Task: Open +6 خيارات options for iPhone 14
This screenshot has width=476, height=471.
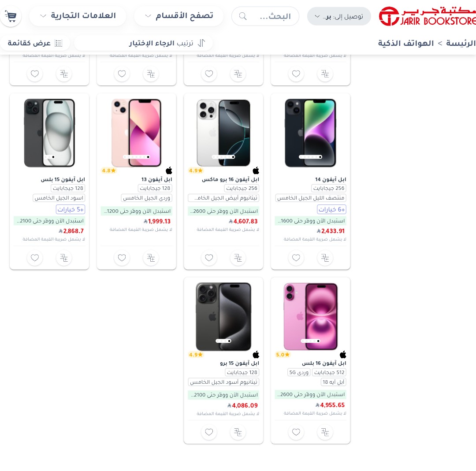Action: coord(331,209)
